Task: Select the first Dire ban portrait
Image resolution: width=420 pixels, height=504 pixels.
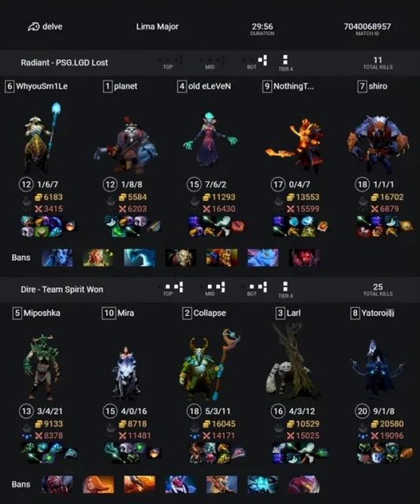Action: (x=57, y=484)
